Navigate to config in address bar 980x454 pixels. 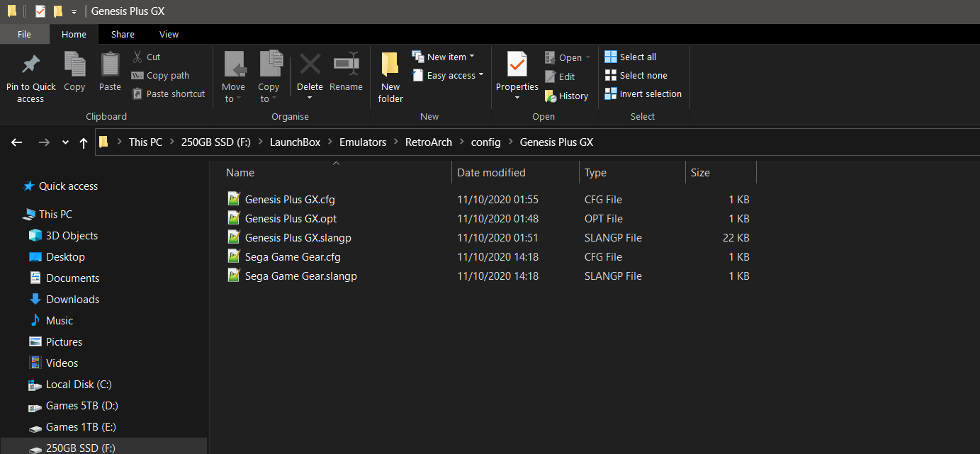486,142
